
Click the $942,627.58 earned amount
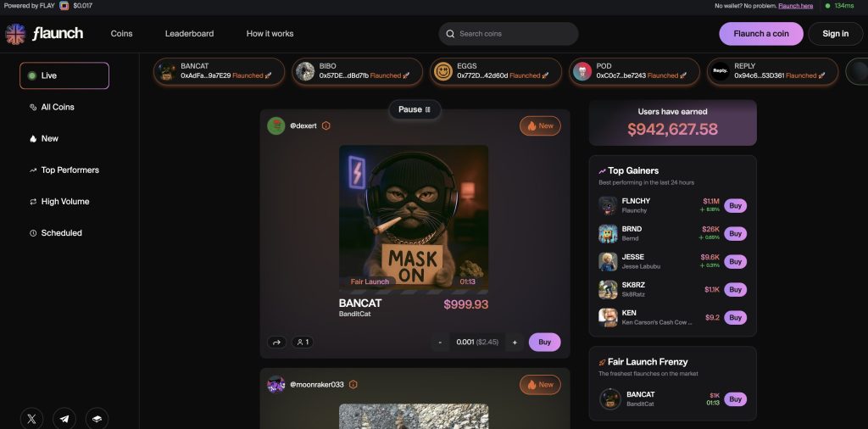coord(672,130)
